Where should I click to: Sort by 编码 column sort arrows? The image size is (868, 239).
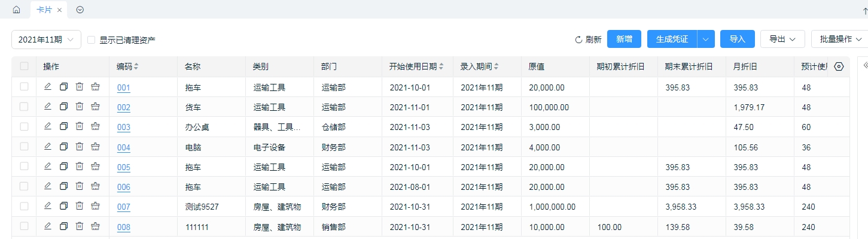tap(136, 66)
